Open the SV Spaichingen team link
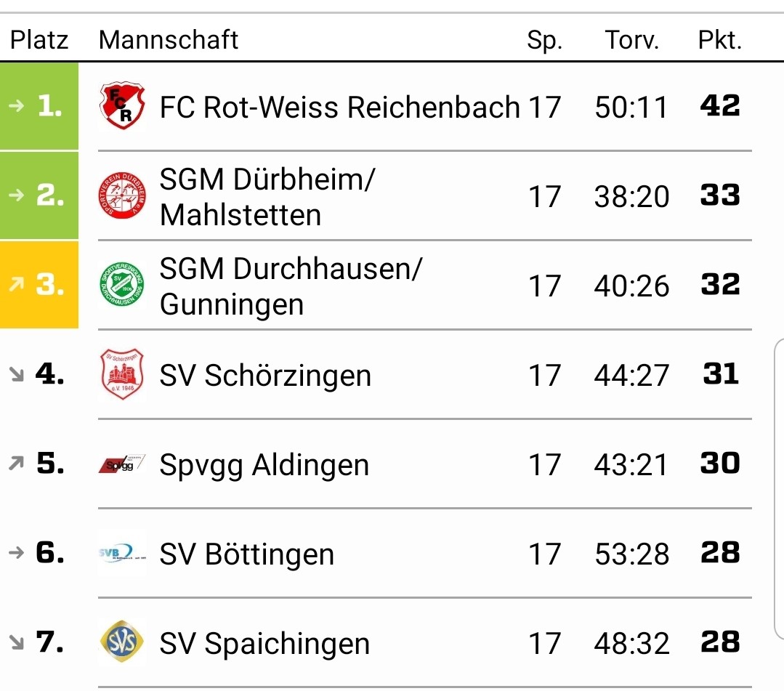The height and width of the screenshot is (691, 784). point(264,644)
